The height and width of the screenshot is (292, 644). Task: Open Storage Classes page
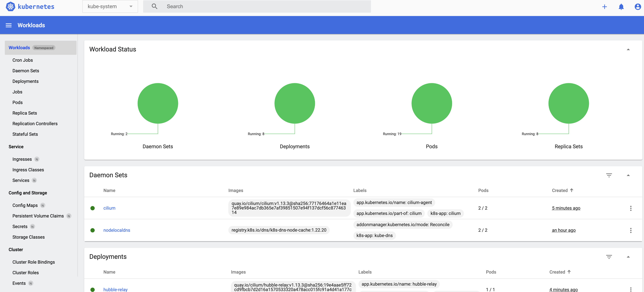pyautogui.click(x=29, y=237)
